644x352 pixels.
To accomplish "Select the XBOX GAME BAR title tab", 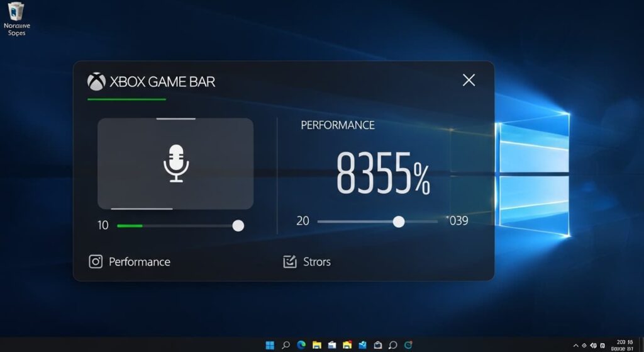I will (162, 81).
